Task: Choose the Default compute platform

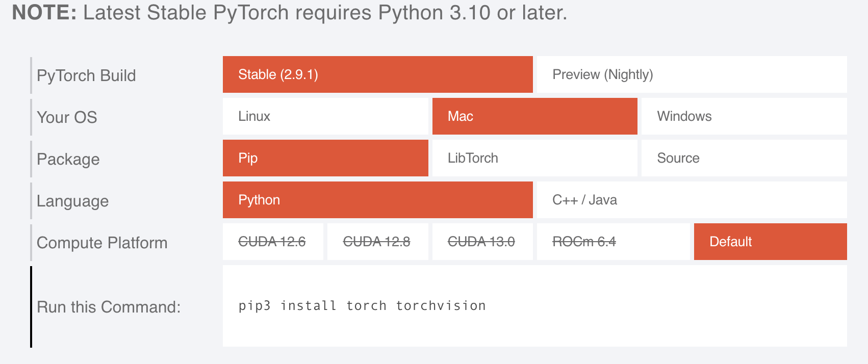Action: pos(770,242)
